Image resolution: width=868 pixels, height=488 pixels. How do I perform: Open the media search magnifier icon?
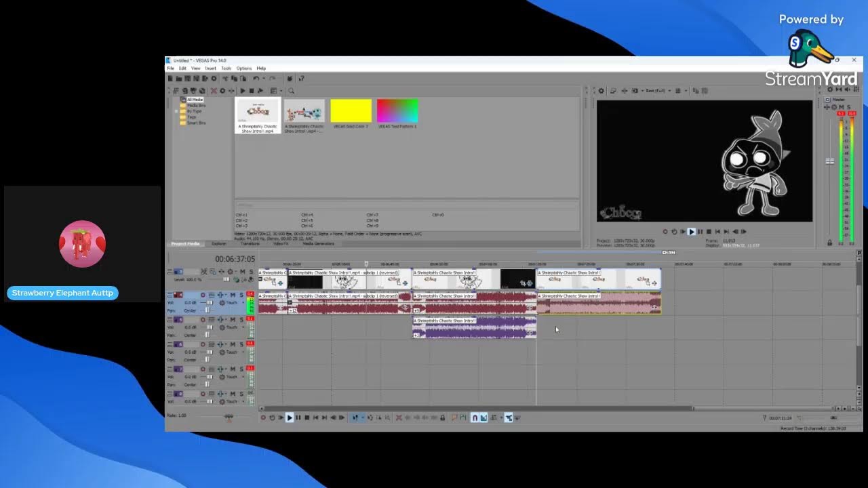point(291,91)
